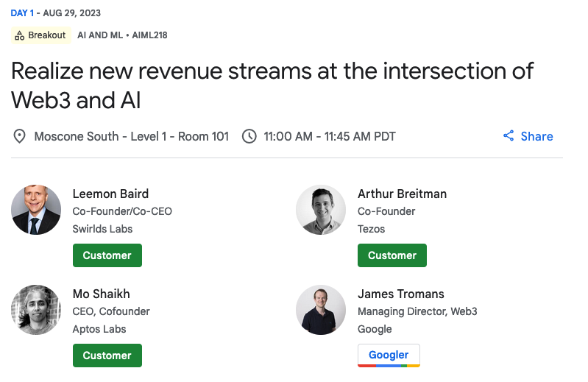Click Customer badge under Aptos Labs
The image size is (588, 382).
point(107,356)
